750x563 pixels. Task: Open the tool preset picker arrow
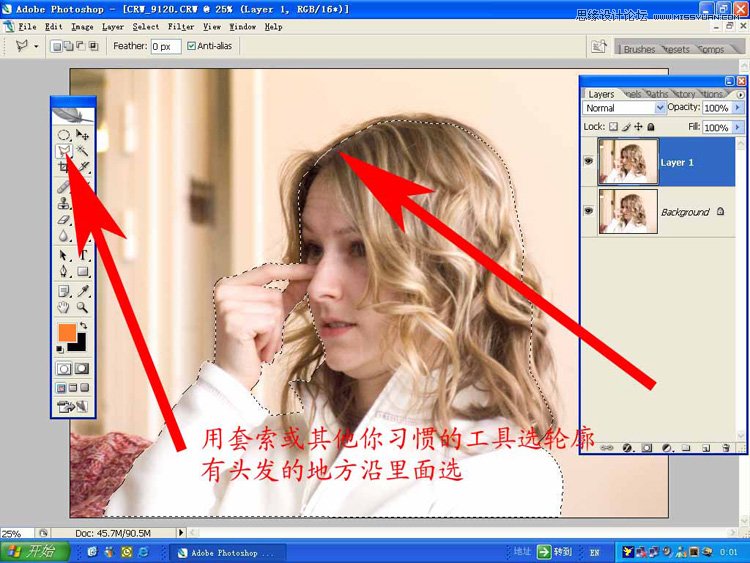[x=36, y=46]
